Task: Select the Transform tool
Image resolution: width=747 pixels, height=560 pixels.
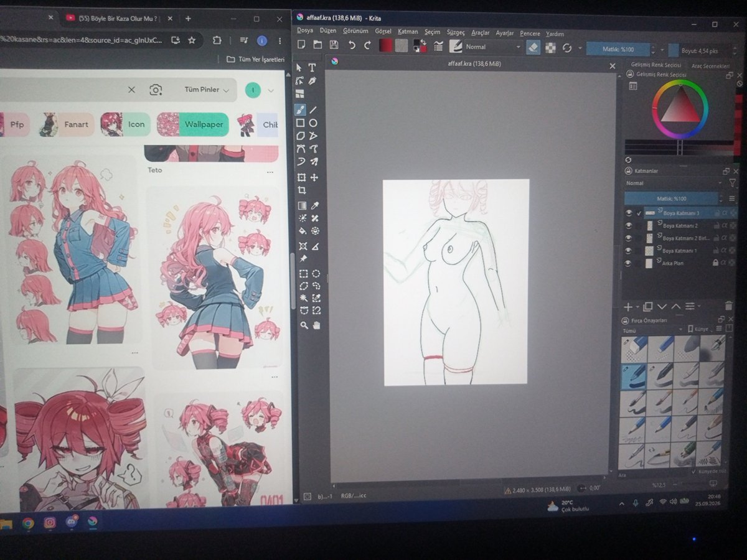Action: [x=301, y=177]
